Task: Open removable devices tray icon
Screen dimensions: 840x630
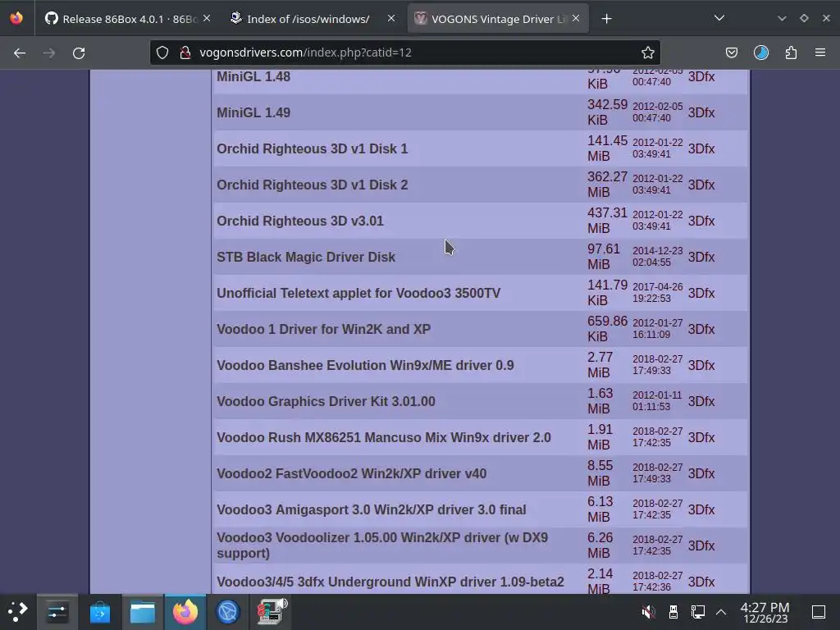Action: tap(673, 612)
